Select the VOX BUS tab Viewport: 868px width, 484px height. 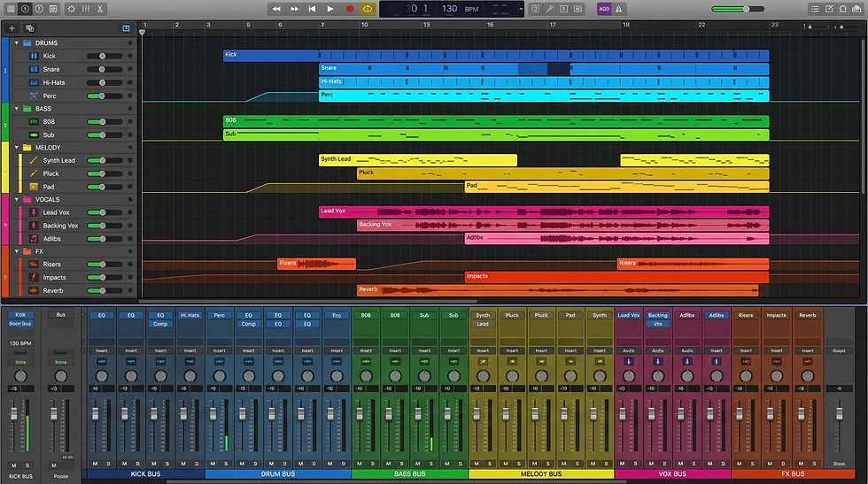[x=672, y=474]
